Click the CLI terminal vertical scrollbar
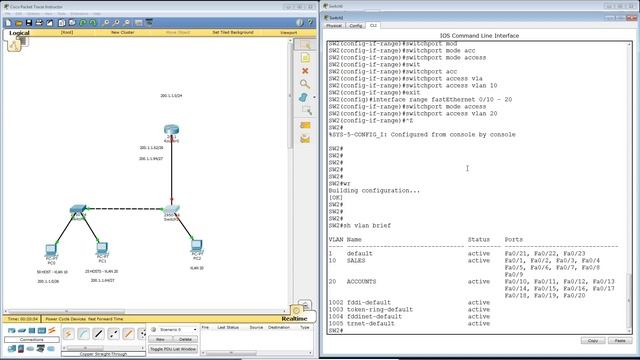The height and width of the screenshot is (360, 640). pyautogui.click(x=629, y=188)
